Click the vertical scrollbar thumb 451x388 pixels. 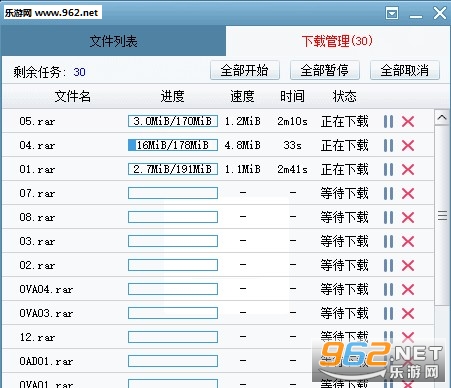point(442,215)
